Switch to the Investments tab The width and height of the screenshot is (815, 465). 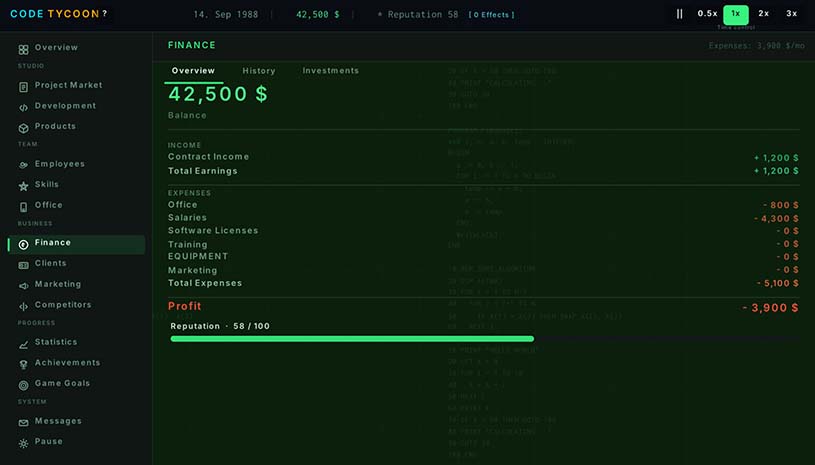click(x=331, y=71)
